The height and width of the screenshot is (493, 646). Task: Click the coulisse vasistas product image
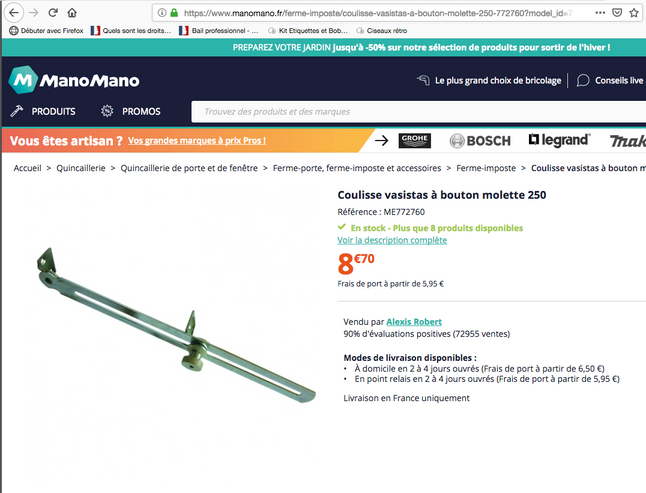tap(176, 325)
